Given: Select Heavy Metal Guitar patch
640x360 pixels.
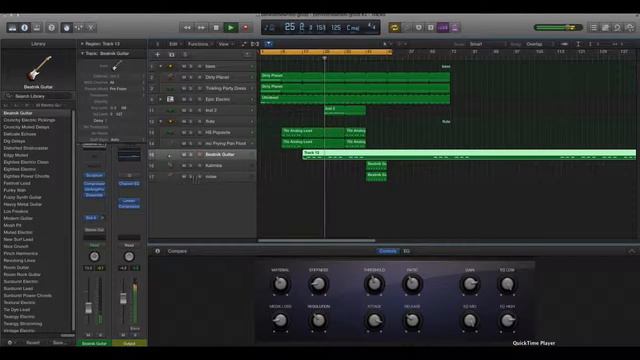Looking at the screenshot, I should pos(23,204).
